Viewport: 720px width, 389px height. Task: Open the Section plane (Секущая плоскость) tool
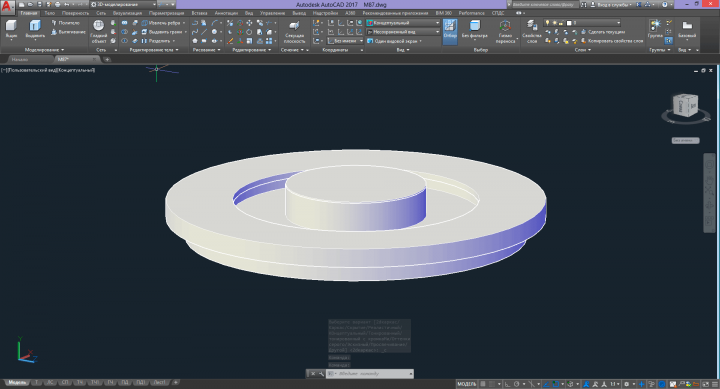[294, 31]
